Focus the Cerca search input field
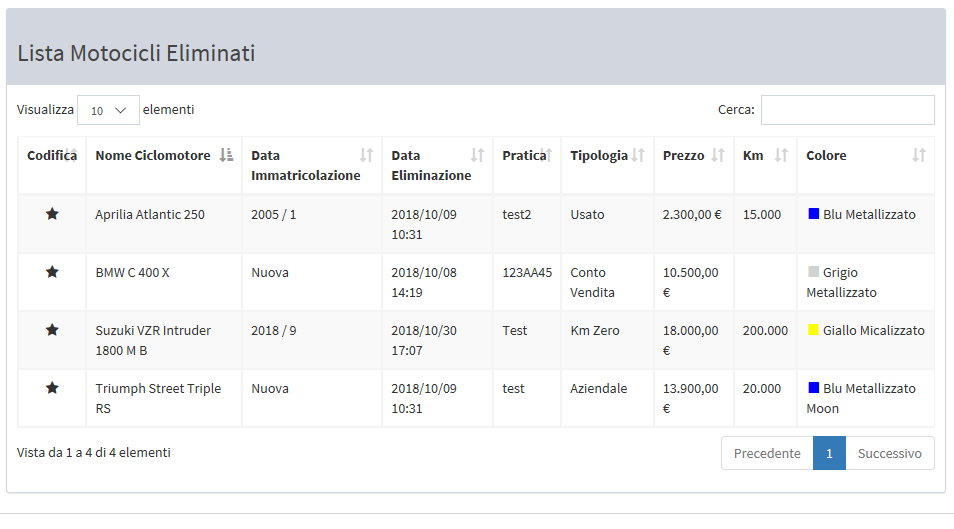The image size is (954, 529). (x=847, y=110)
